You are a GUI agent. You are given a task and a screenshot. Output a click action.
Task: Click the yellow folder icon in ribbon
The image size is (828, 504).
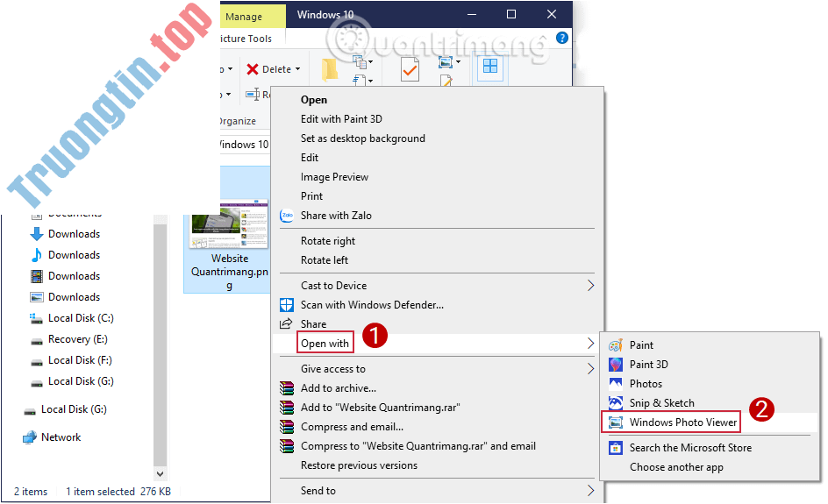point(330,69)
